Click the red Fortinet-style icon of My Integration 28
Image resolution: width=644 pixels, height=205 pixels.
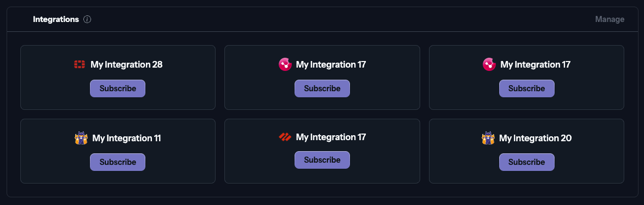(80, 64)
